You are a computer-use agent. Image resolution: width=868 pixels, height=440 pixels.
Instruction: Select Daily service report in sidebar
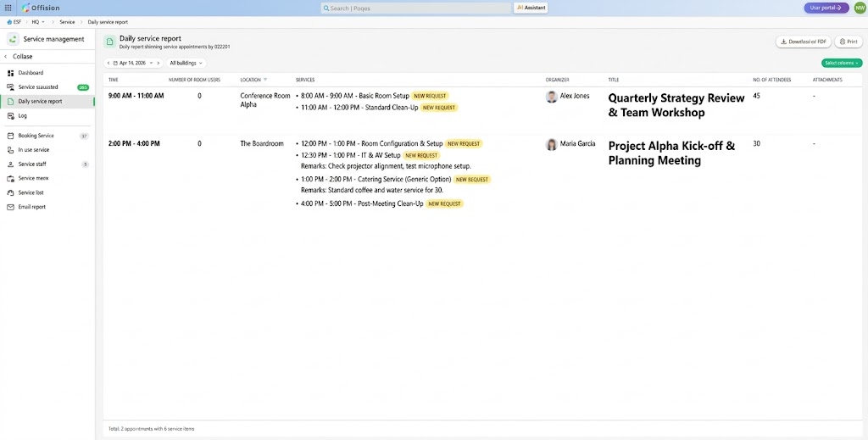[40, 102]
